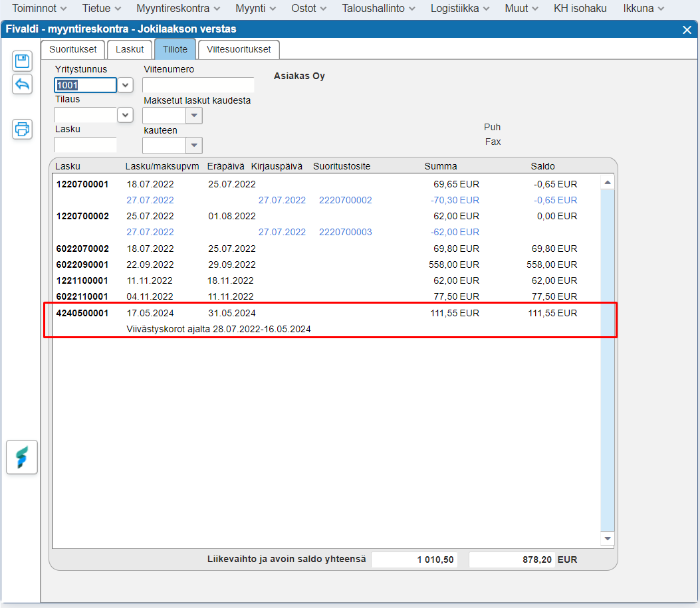Screen dimensions: 700x608
Task: Click the Kirjauspäivä column header
Action: [x=277, y=166]
